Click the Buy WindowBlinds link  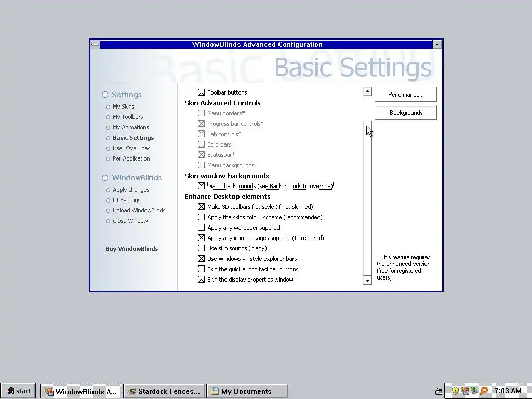click(x=131, y=249)
